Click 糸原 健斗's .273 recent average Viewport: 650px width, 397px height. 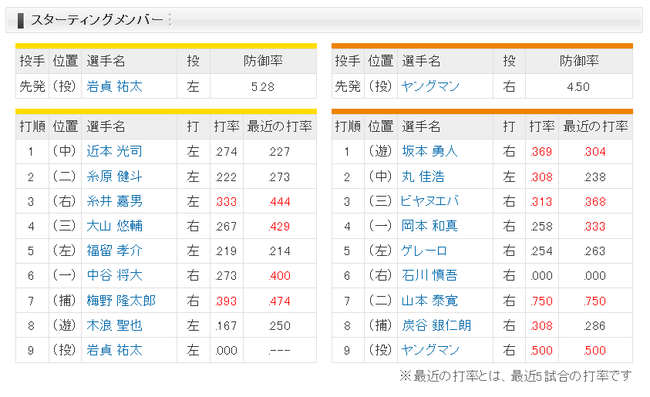[279, 177]
